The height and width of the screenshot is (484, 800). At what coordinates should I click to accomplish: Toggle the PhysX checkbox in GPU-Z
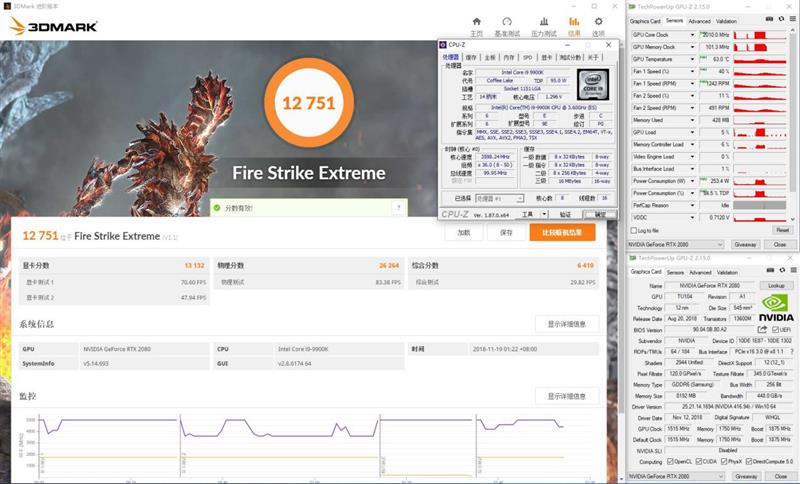(x=724, y=462)
